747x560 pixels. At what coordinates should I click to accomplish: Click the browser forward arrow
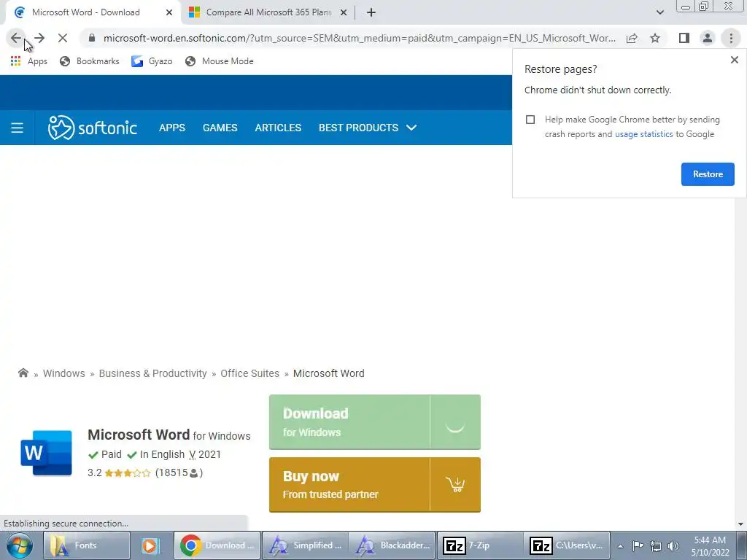(x=39, y=38)
